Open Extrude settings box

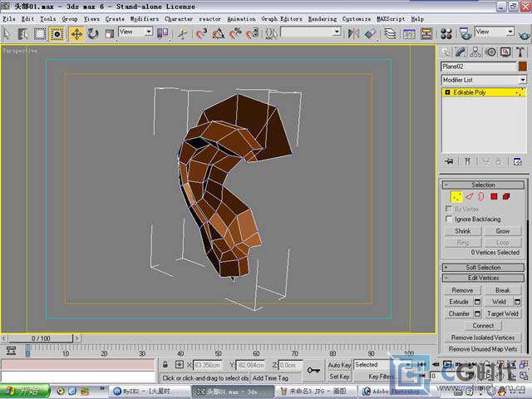477,302
